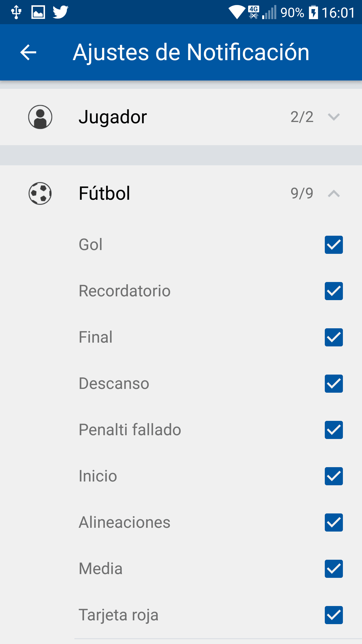Tap the Inicio label
Viewport: 362px width, 644px height.
coord(98,476)
